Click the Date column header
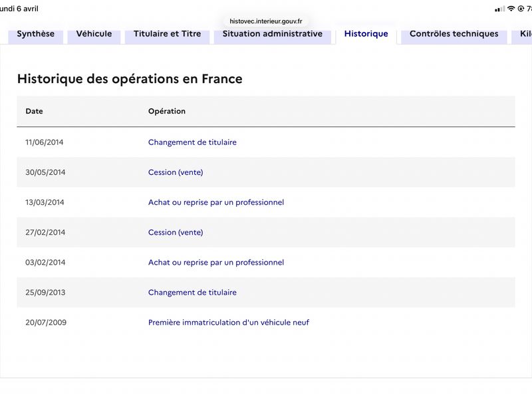Screen dimensions: 532x399 point(34,111)
